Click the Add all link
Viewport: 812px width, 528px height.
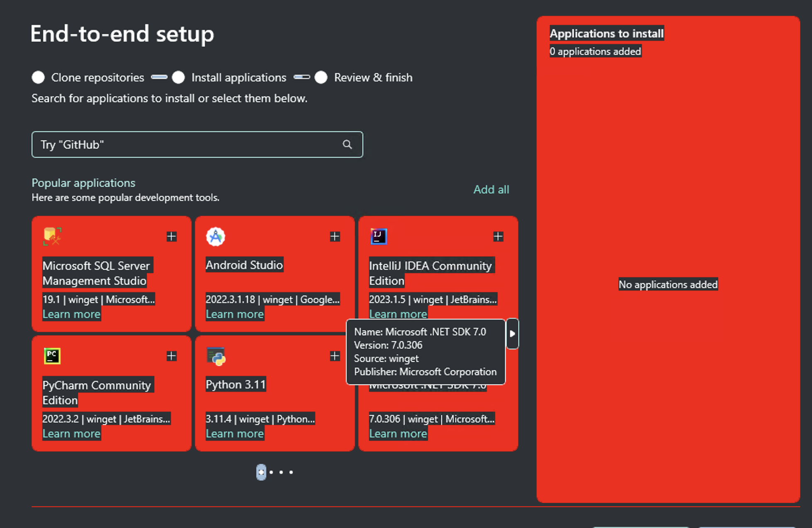pyautogui.click(x=491, y=189)
